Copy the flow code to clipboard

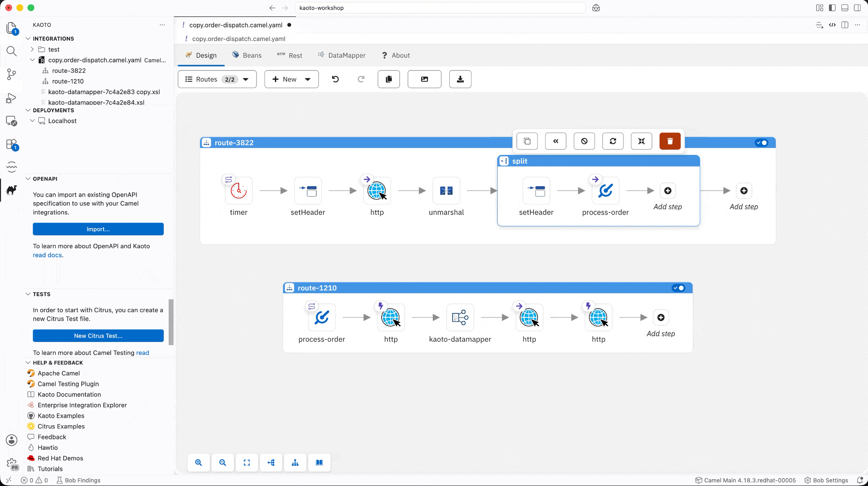(389, 79)
